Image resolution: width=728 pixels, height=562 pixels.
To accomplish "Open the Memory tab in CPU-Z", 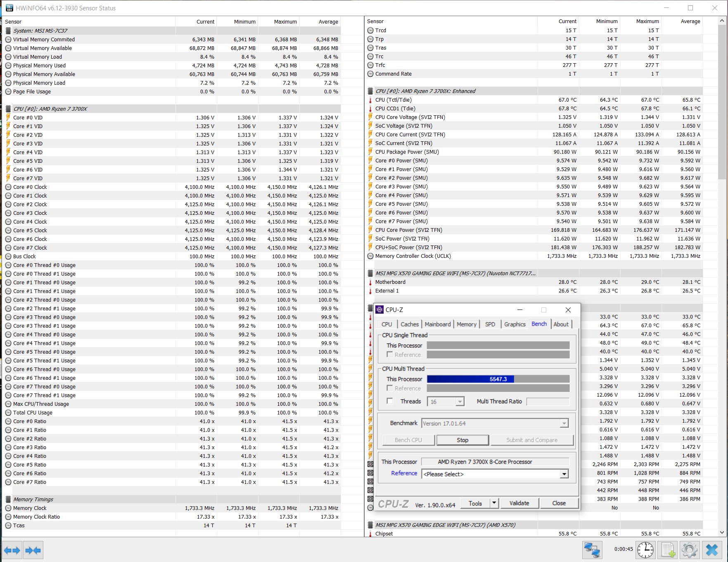I will coord(467,324).
